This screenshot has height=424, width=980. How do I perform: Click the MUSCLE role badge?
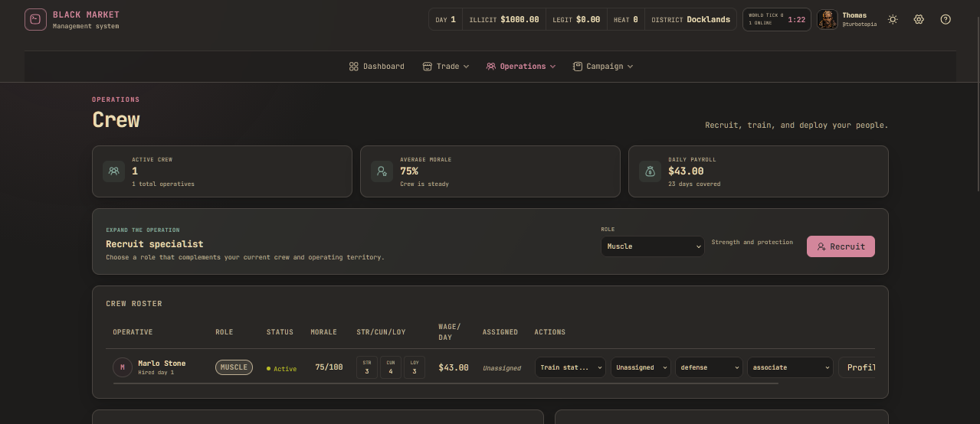(234, 367)
